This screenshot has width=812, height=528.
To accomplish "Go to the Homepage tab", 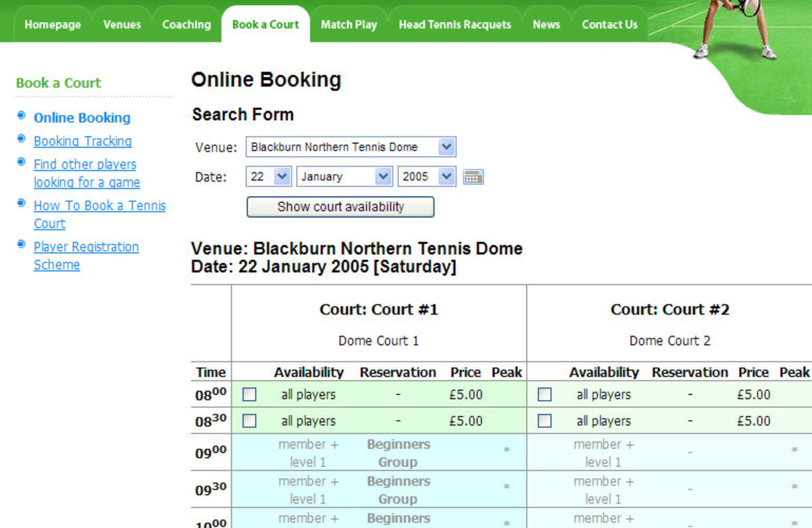I will [x=53, y=25].
